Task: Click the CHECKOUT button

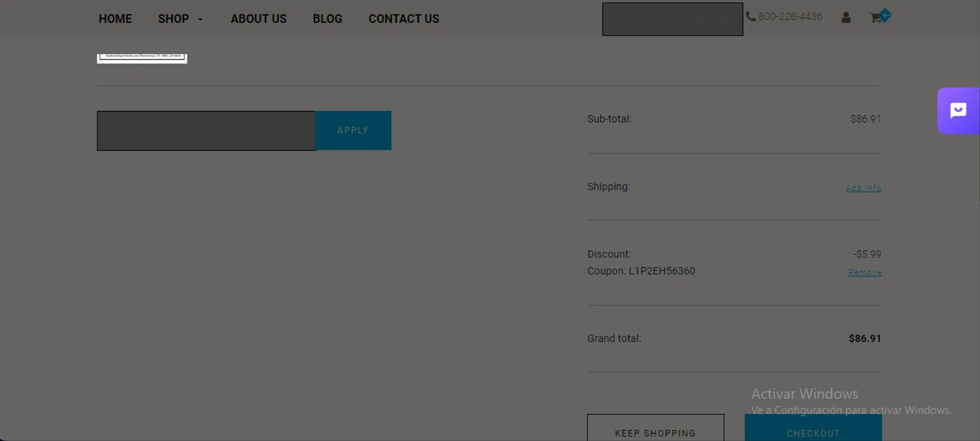Action: pos(813,428)
